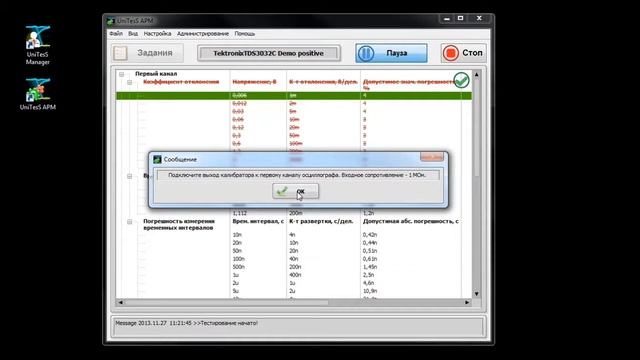Click the value 0,42n
This screenshot has height=360, width=640.
tap(370, 235)
